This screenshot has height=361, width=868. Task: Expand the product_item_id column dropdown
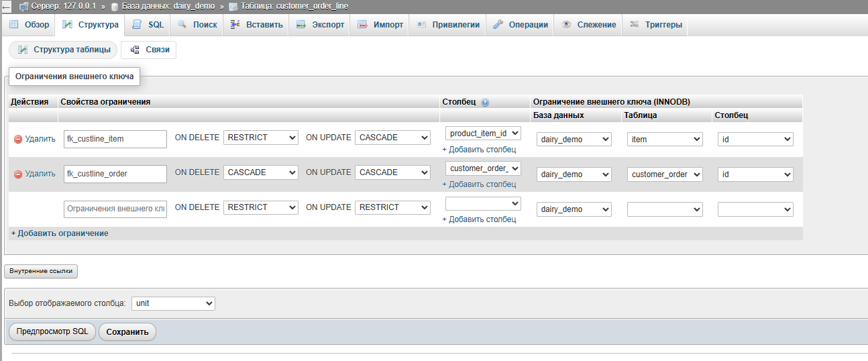click(x=483, y=134)
